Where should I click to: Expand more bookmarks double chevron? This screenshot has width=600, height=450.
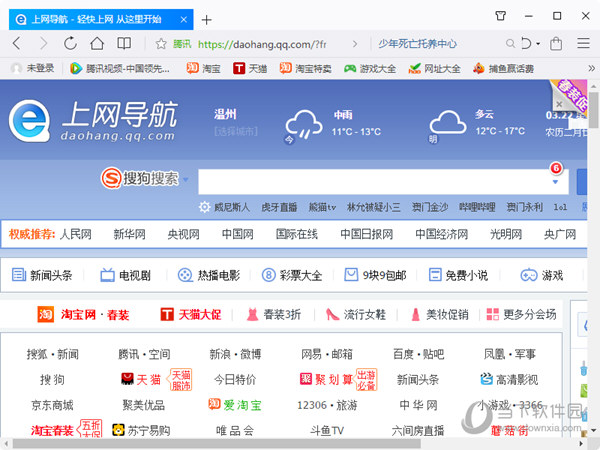tap(591, 68)
